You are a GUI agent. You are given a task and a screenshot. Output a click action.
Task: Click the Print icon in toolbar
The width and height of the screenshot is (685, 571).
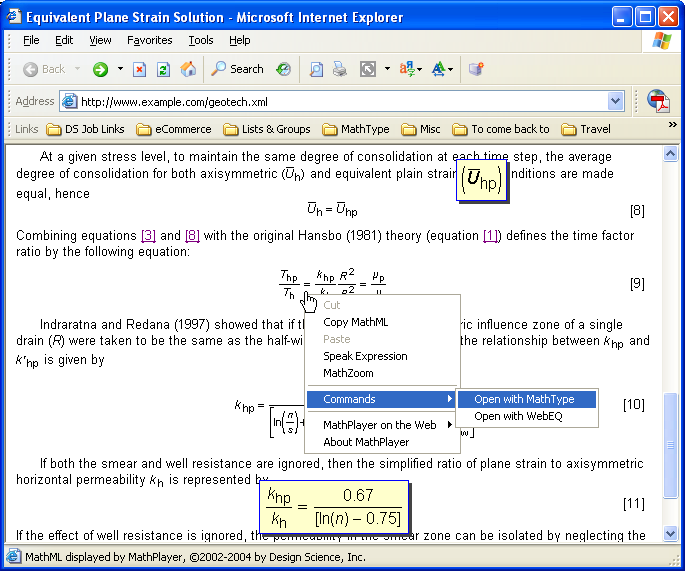[x=340, y=69]
